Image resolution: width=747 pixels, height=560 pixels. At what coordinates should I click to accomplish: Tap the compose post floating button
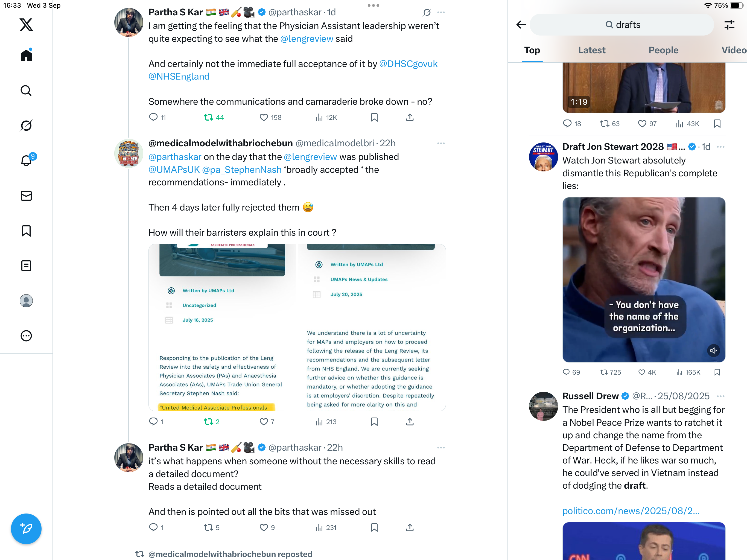pos(26,529)
